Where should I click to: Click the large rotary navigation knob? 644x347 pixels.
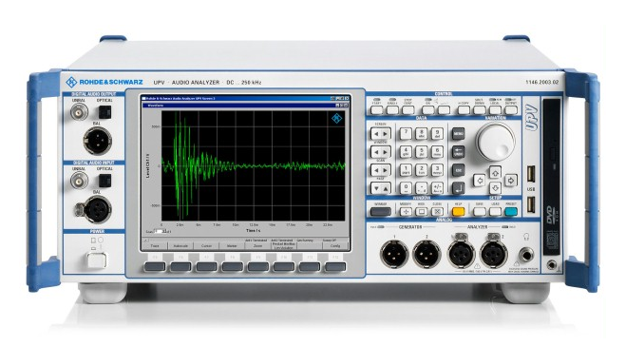click(495, 141)
